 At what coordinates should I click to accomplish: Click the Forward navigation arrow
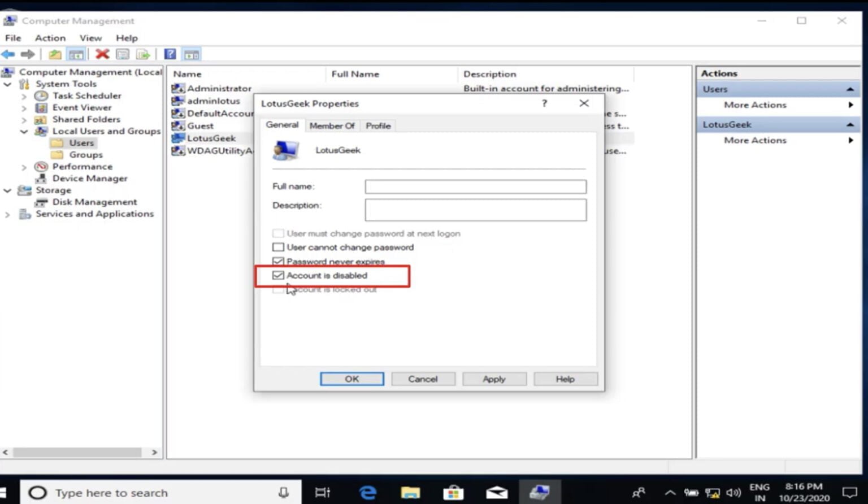[x=27, y=54]
